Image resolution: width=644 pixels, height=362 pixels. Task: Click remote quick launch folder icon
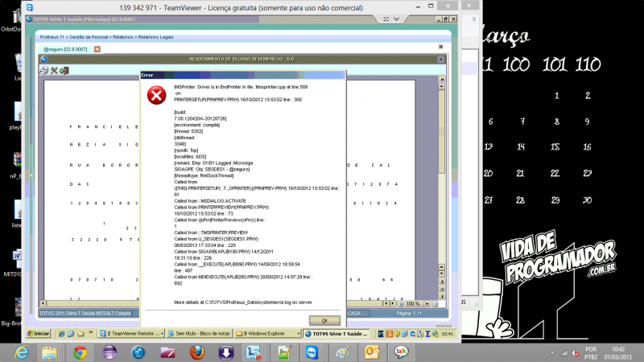(80, 334)
